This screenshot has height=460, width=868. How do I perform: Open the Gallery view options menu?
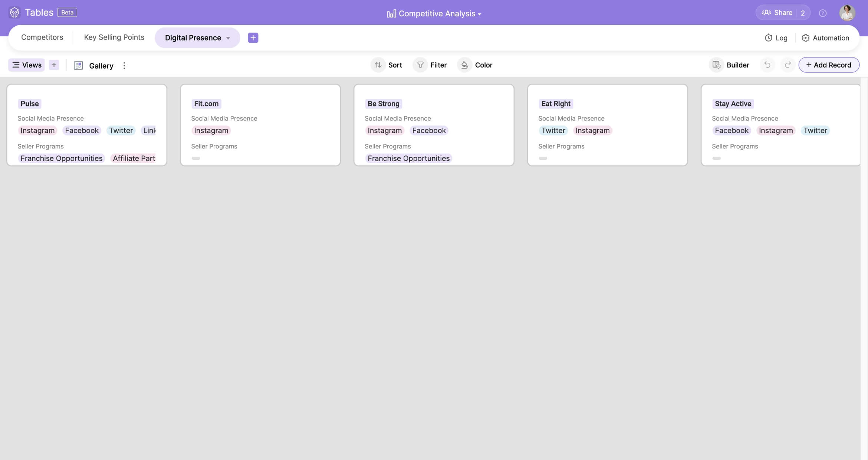(124, 65)
